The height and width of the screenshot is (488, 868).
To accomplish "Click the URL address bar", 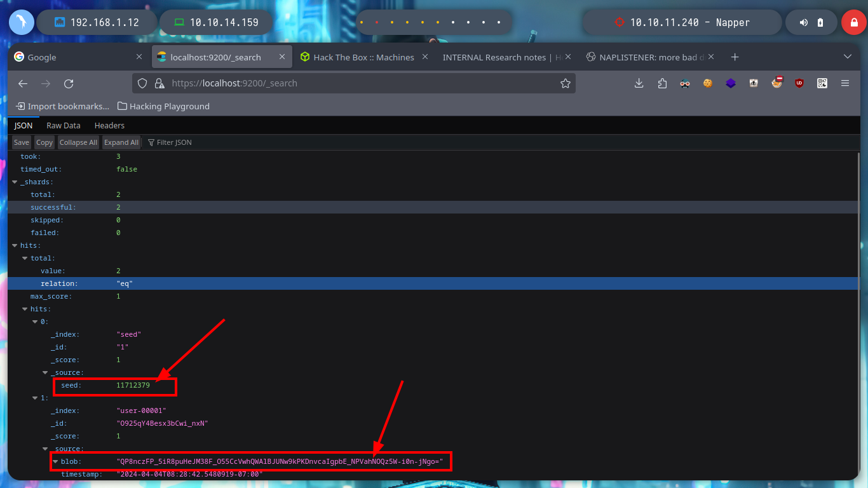I will [x=353, y=83].
